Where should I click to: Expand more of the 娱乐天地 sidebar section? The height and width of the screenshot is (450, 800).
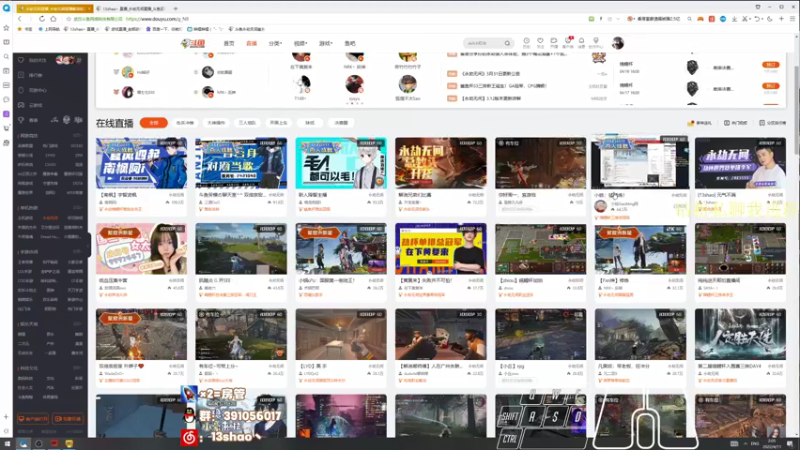pos(77,324)
